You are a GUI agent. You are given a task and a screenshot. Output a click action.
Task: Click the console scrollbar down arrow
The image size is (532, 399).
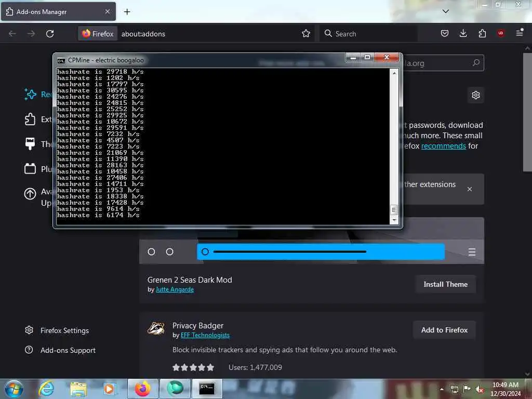[394, 220]
